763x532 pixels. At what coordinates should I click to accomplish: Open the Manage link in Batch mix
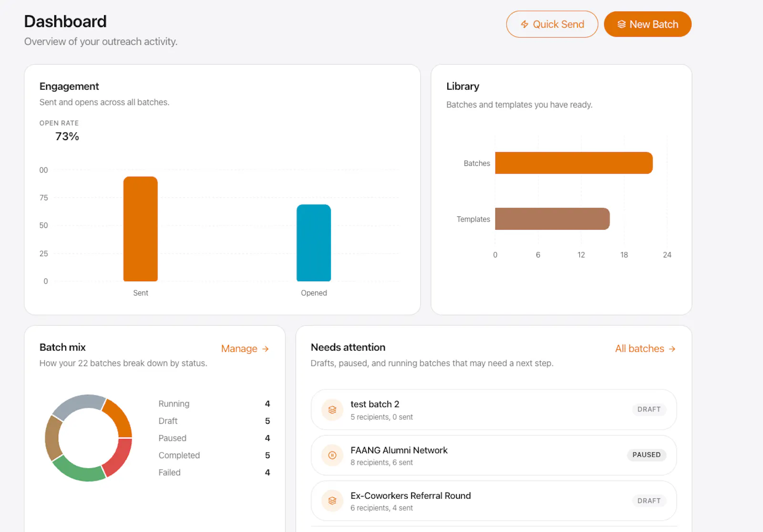pyautogui.click(x=245, y=349)
